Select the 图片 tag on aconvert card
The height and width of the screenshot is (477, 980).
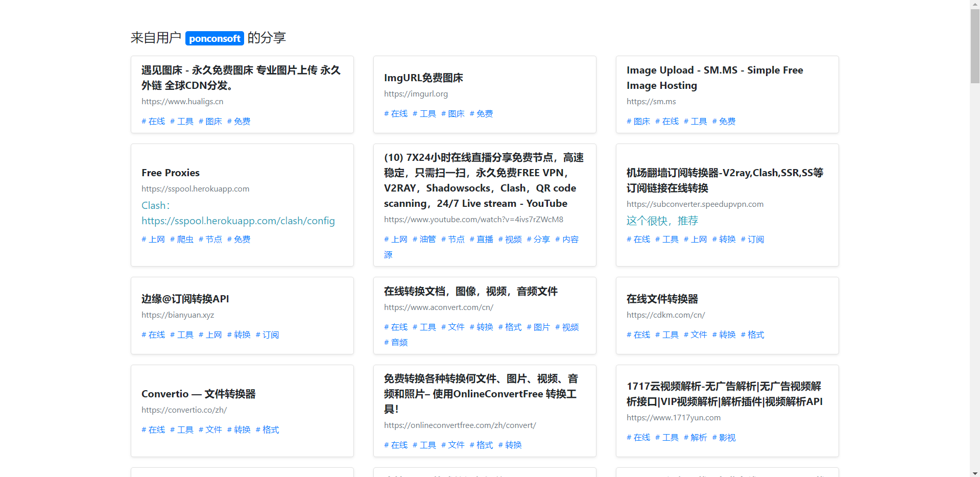[538, 327]
